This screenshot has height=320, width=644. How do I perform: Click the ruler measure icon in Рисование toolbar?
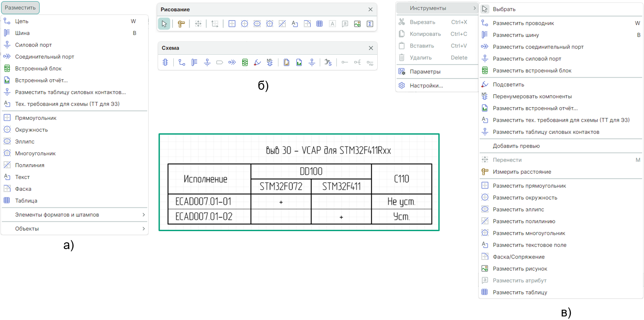pos(181,24)
